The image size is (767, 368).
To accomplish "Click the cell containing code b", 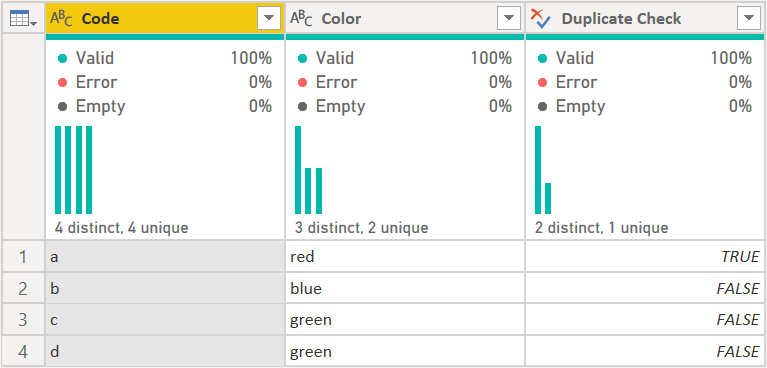I will pos(165,288).
